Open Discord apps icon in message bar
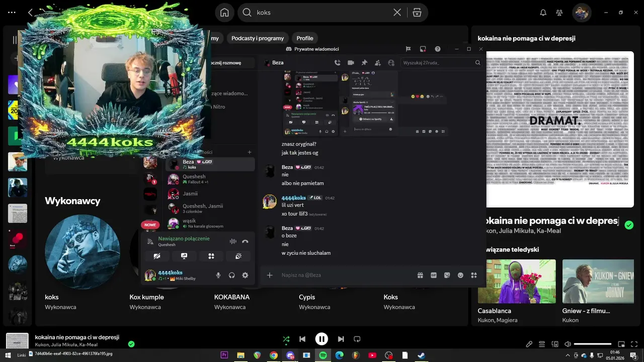The image size is (644, 362). click(x=473, y=275)
